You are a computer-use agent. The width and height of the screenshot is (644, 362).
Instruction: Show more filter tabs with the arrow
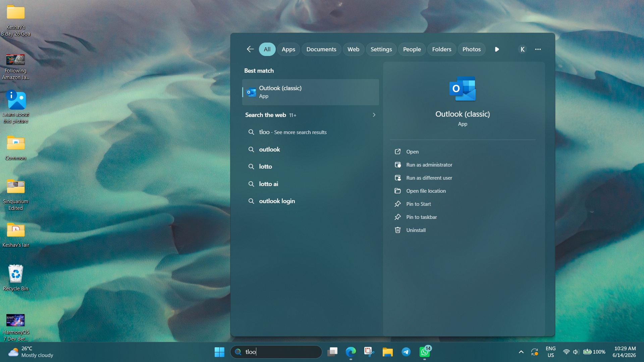497,49
